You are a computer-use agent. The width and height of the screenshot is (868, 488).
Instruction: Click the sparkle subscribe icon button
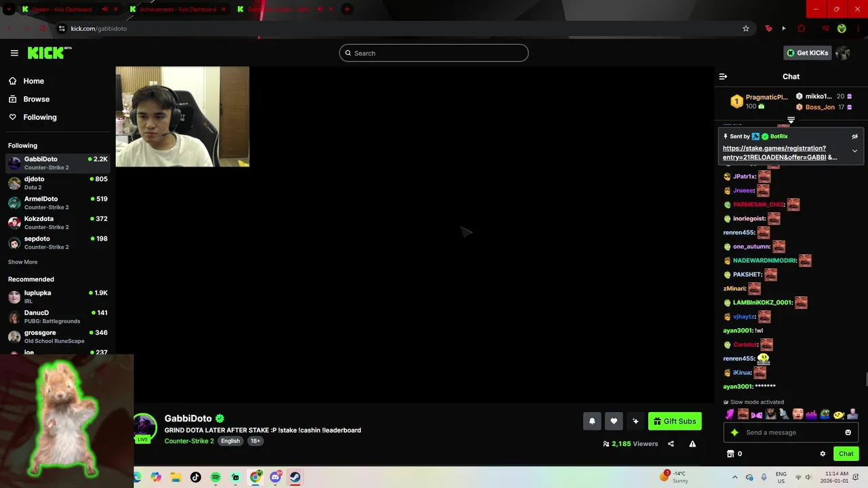[635, 421]
